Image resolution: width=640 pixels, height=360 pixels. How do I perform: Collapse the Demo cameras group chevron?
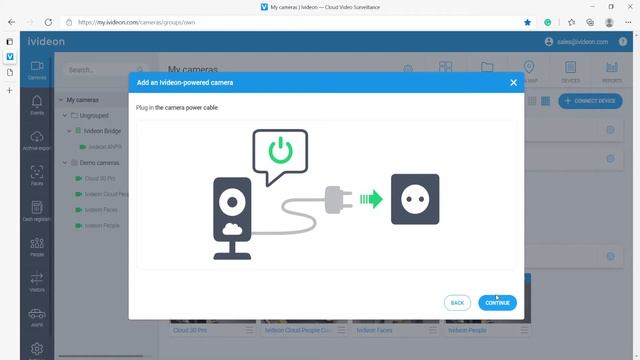click(64, 163)
